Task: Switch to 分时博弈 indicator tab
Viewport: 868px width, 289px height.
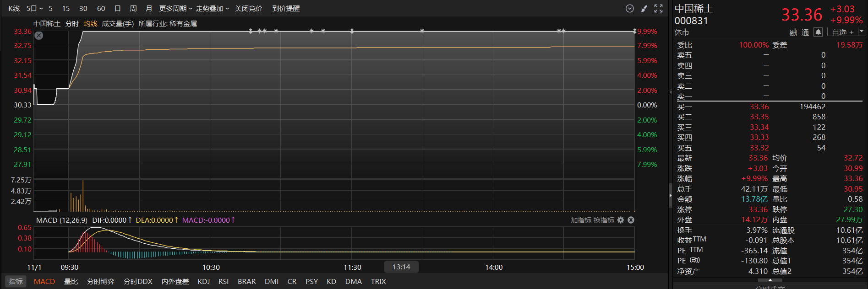Action: (101, 282)
